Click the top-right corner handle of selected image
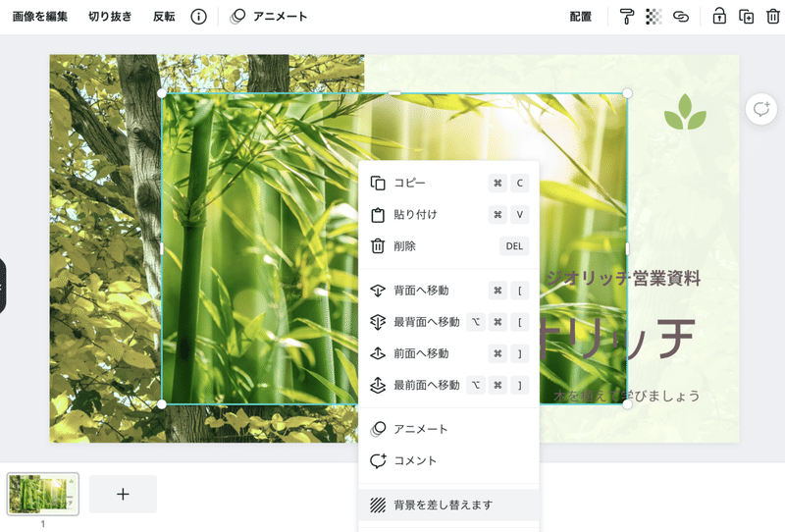The height and width of the screenshot is (532, 785). (x=627, y=93)
